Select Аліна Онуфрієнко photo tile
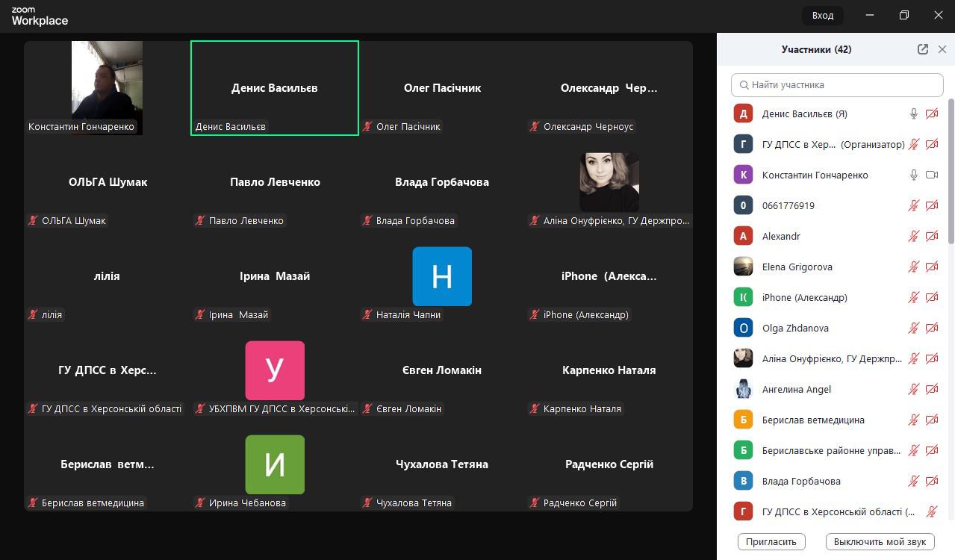This screenshot has height=560, width=955. tap(609, 182)
